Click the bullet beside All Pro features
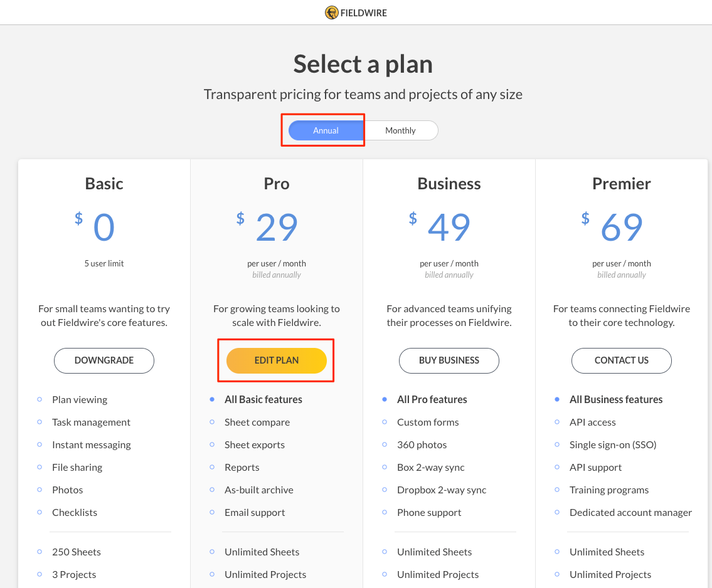 point(385,399)
